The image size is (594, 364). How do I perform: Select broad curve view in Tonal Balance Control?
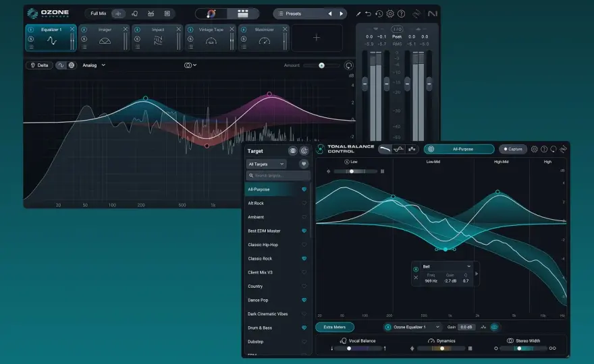[385, 149]
